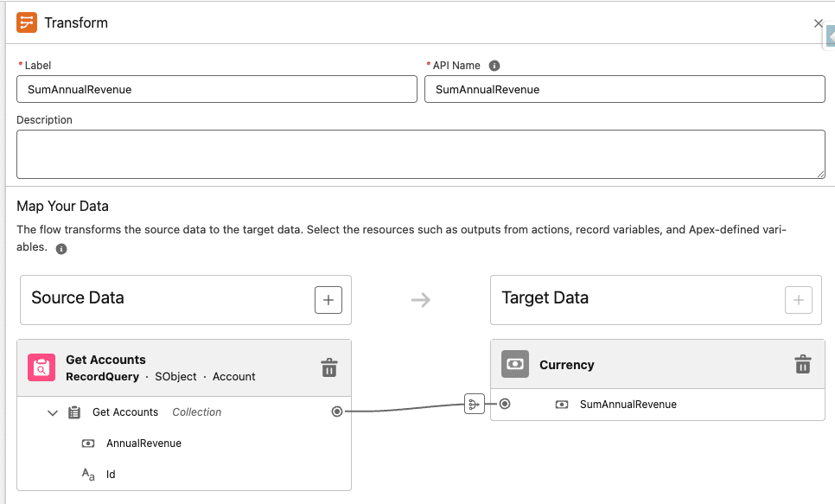Delete the Currency target data
The width and height of the screenshot is (835, 504).
click(802, 365)
